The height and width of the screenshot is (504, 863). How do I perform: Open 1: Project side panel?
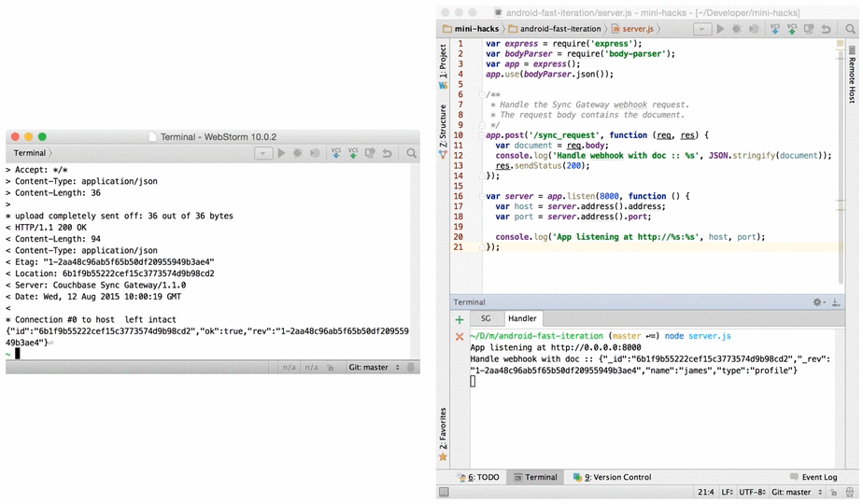tap(443, 65)
